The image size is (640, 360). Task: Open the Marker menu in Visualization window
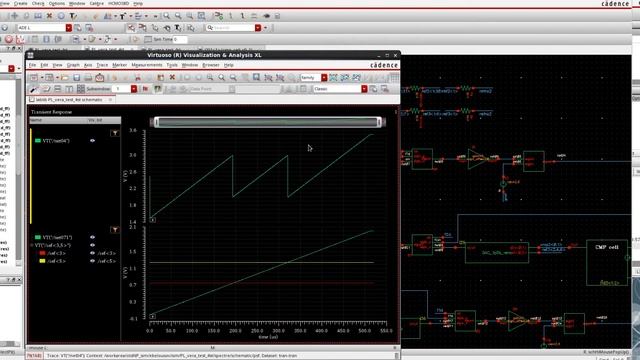[120, 65]
